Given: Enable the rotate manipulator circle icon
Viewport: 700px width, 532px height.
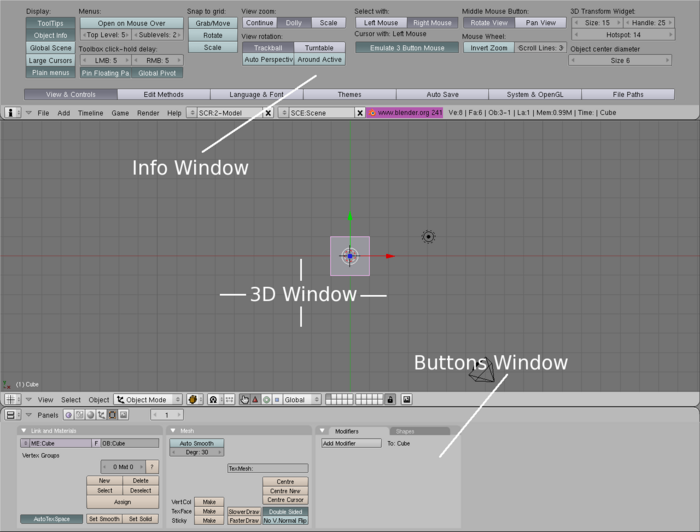Looking at the screenshot, I should [267, 399].
